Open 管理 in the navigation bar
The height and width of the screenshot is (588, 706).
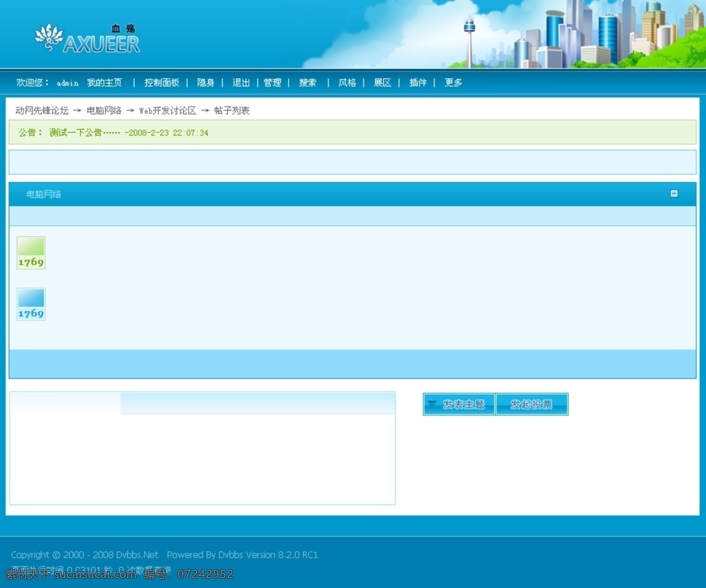tap(272, 83)
